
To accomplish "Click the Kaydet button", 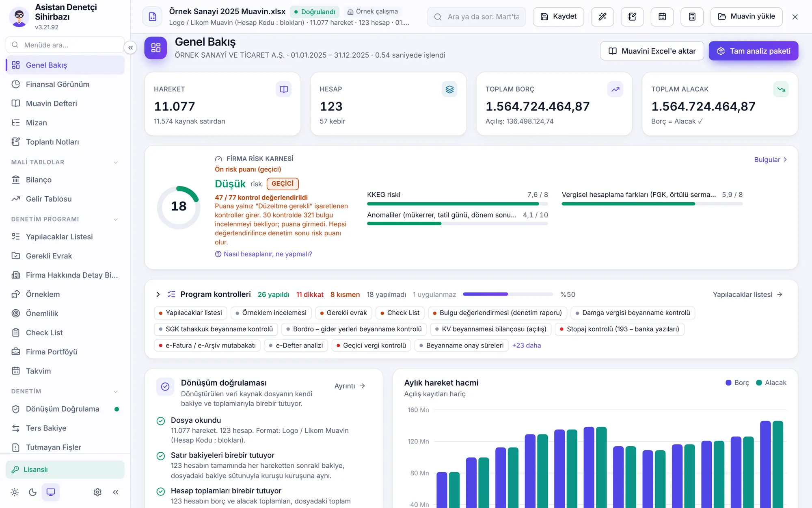I will click(558, 17).
